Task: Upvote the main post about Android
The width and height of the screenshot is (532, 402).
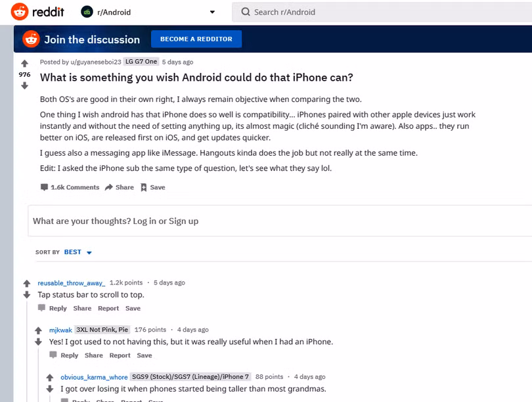Action: pos(24,64)
